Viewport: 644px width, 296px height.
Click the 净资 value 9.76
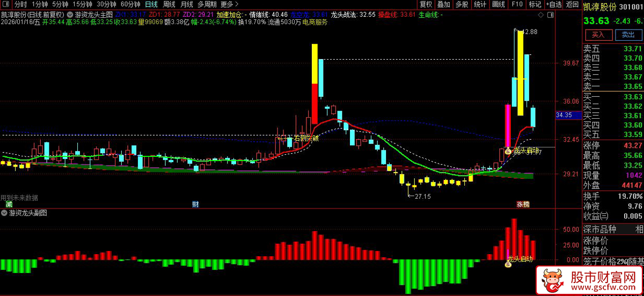pyautogui.click(x=635, y=206)
